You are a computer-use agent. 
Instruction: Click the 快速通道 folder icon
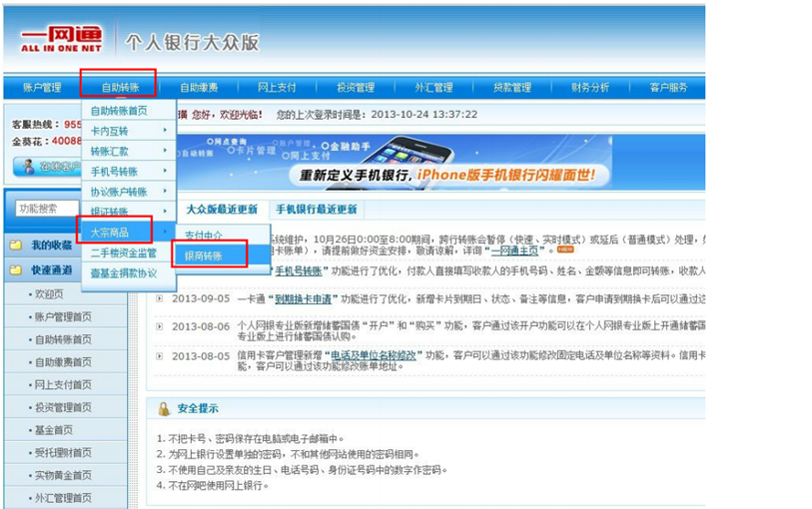(x=16, y=270)
